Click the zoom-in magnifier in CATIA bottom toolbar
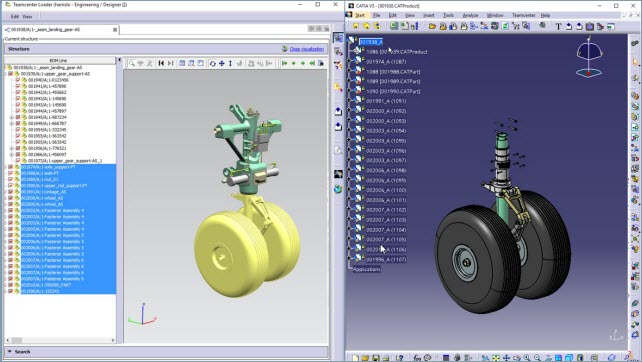The width and height of the screenshot is (642, 362). 527,357
